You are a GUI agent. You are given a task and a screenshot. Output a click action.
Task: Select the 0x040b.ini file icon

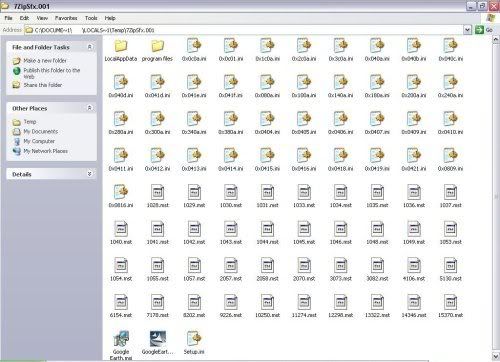414,46
